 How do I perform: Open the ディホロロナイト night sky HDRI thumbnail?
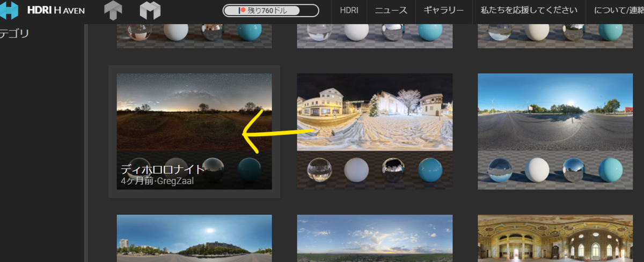pyautogui.click(x=194, y=131)
